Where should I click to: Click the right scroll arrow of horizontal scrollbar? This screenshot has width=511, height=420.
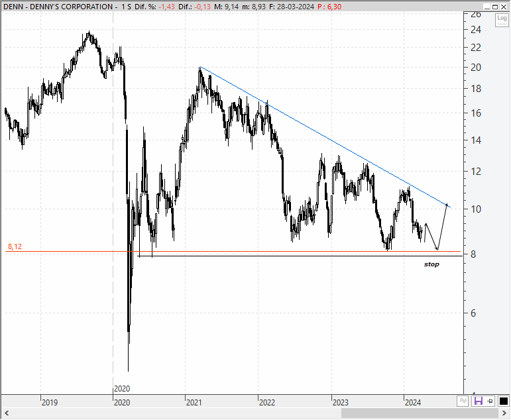[x=504, y=414]
